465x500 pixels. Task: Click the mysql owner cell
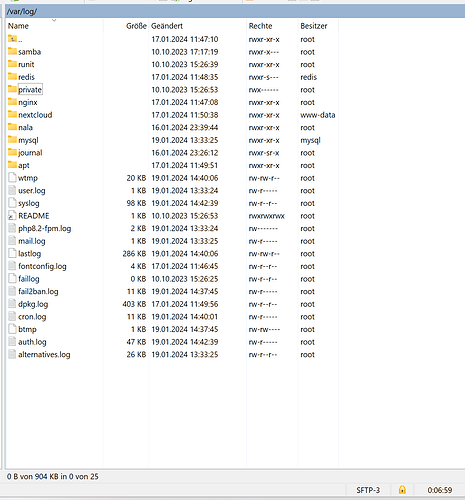tap(310, 140)
